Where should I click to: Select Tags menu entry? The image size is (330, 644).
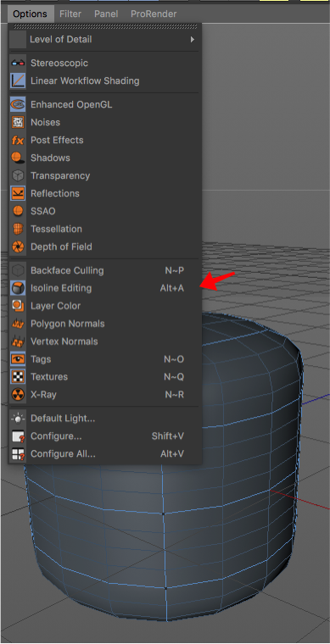click(105, 359)
